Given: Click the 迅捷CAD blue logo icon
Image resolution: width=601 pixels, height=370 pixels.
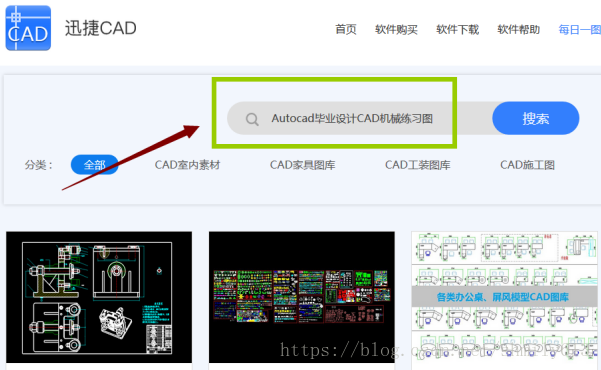Looking at the screenshot, I should coord(28,28).
